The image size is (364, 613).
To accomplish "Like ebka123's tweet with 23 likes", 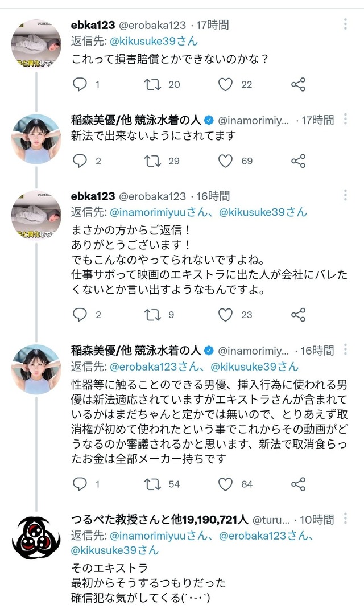I will [x=226, y=315].
